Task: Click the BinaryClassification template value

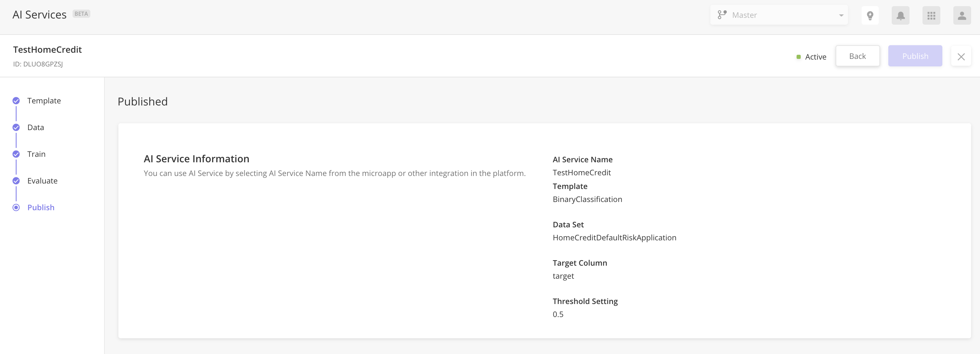Action: click(x=588, y=199)
